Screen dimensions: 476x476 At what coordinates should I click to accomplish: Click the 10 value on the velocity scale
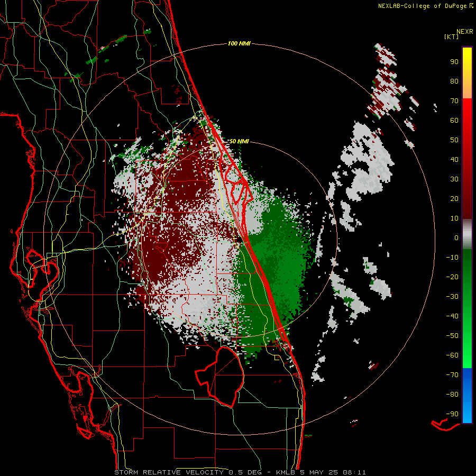[454, 218]
